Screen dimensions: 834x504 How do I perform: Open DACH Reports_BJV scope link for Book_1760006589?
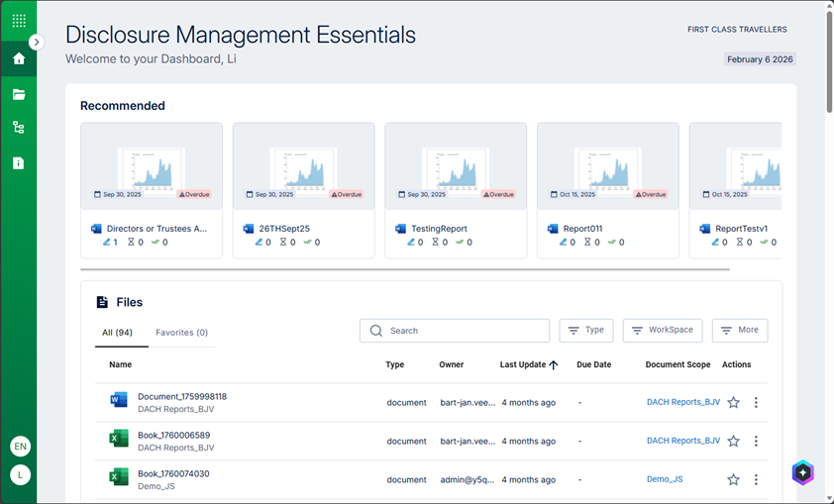[x=682, y=441]
